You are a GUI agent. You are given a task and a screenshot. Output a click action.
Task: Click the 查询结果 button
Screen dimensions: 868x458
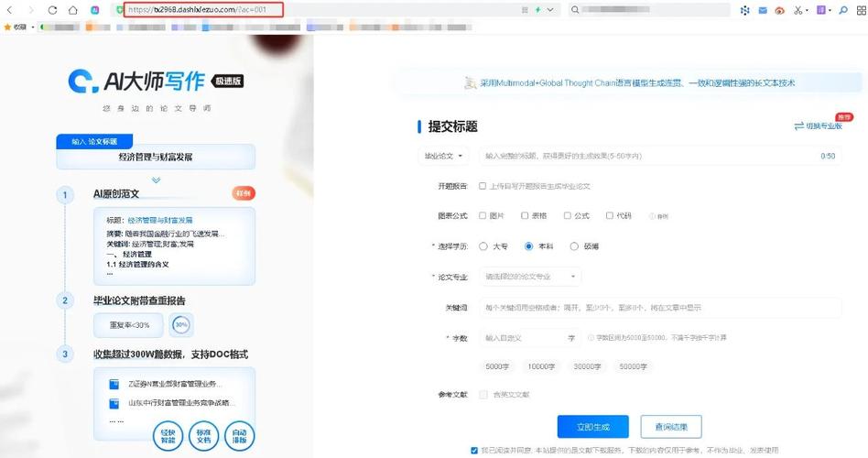(671, 427)
